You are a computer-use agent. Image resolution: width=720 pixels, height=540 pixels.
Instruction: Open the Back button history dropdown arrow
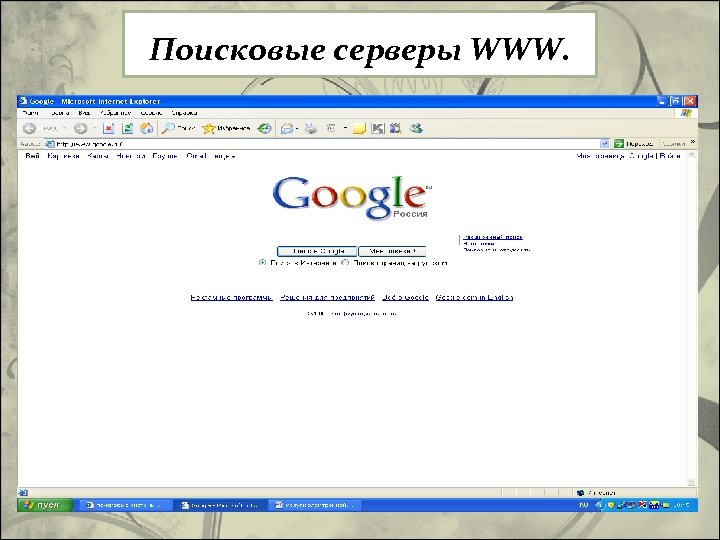click(64, 129)
